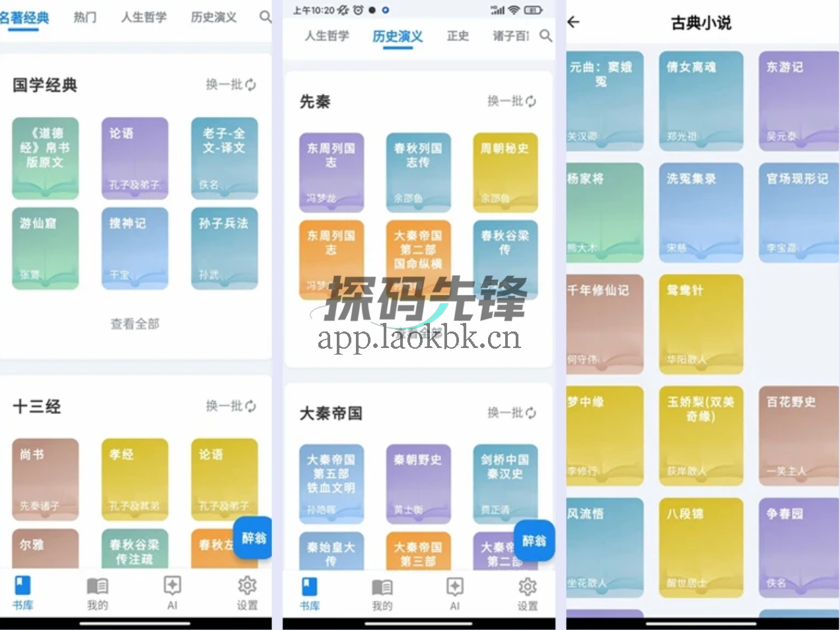Refresh the 大秦帝国 section with 换一批

click(511, 413)
